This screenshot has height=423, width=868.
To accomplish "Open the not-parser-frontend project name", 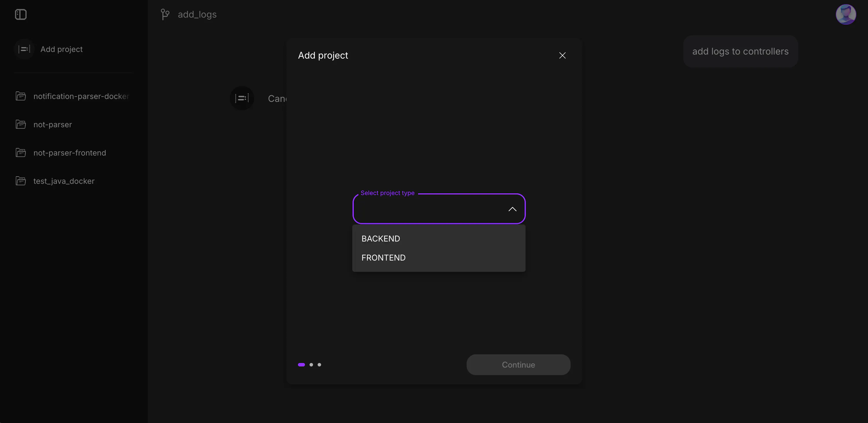I will coord(70,153).
